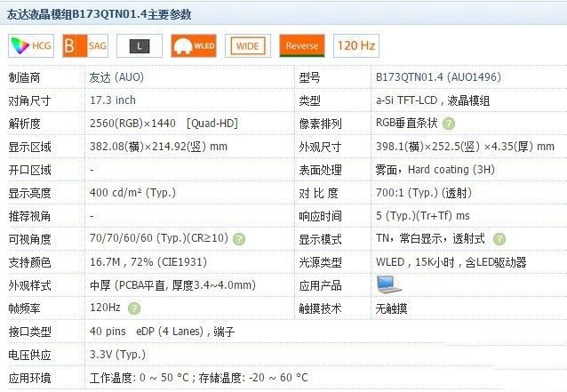Image resolution: width=567 pixels, height=392 pixels.
Task: Click the 显示区域 row label
Action: pyautogui.click(x=29, y=147)
